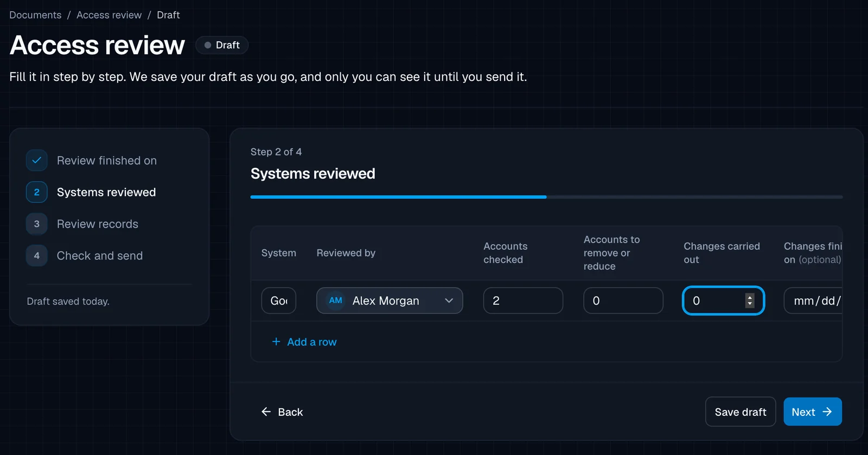Click the Draft breadcrumb text
This screenshot has height=455, width=868.
pos(168,15)
